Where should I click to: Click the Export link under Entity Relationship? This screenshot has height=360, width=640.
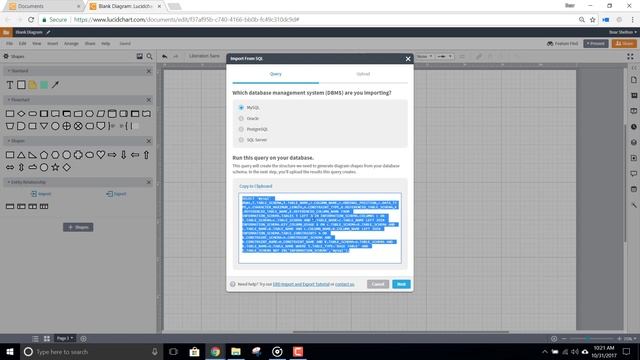[x=116, y=194]
